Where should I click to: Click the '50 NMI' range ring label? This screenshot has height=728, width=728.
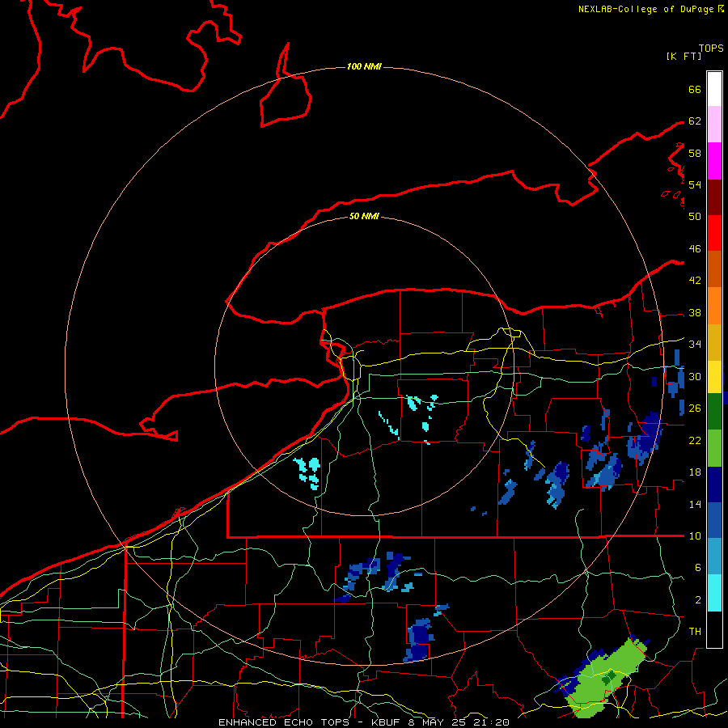pyautogui.click(x=364, y=216)
